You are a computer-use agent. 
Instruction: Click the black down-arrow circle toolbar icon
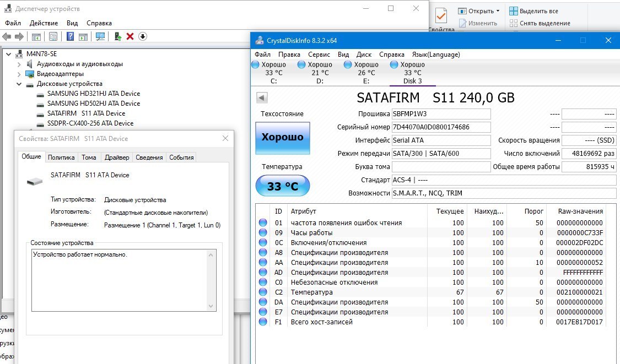pos(143,36)
